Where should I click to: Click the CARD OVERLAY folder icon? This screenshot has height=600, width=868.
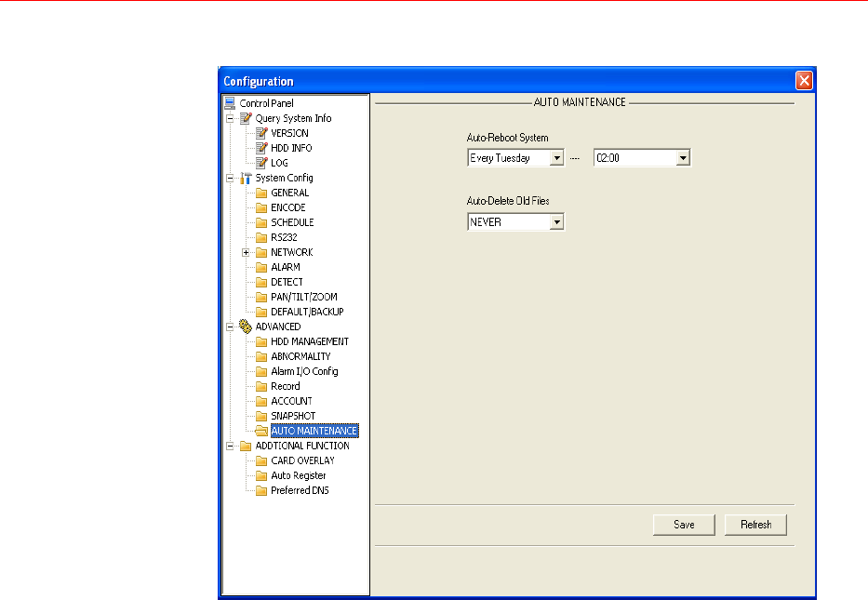tap(261, 461)
